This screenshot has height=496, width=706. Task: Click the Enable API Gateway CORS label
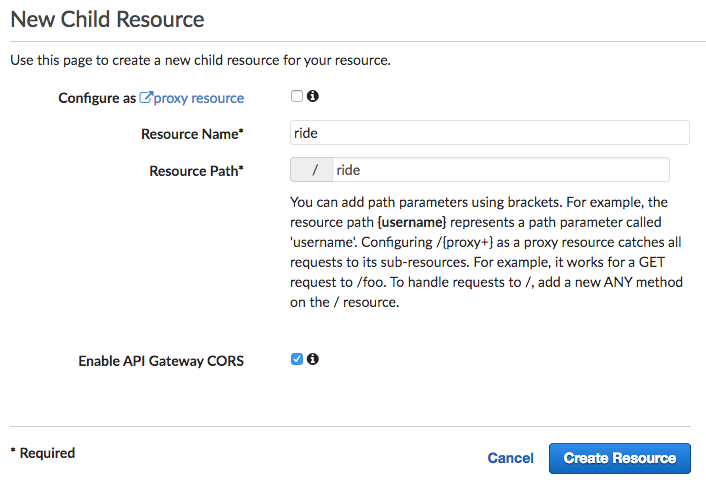click(161, 361)
